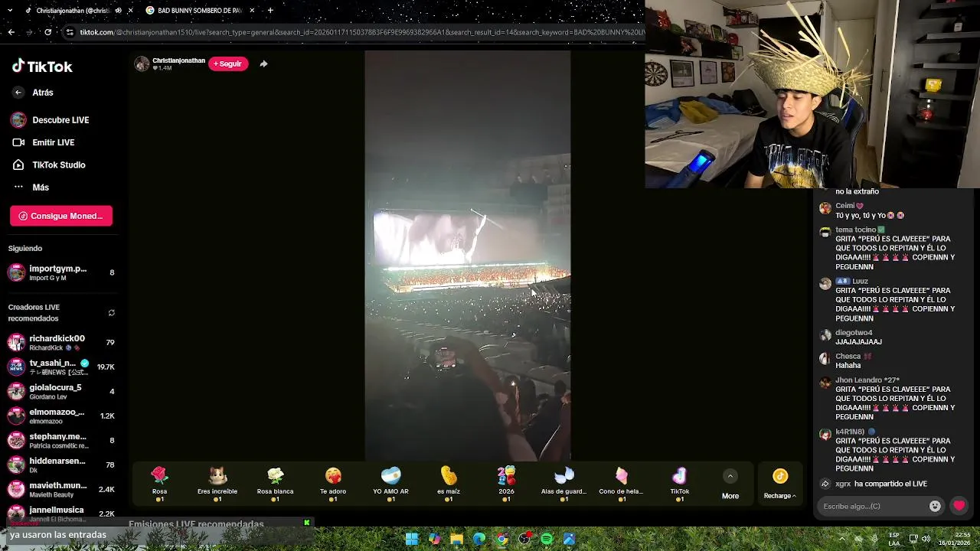Open stephany.me... live stream
Viewport: 980px width, 551px height.
pos(61,440)
